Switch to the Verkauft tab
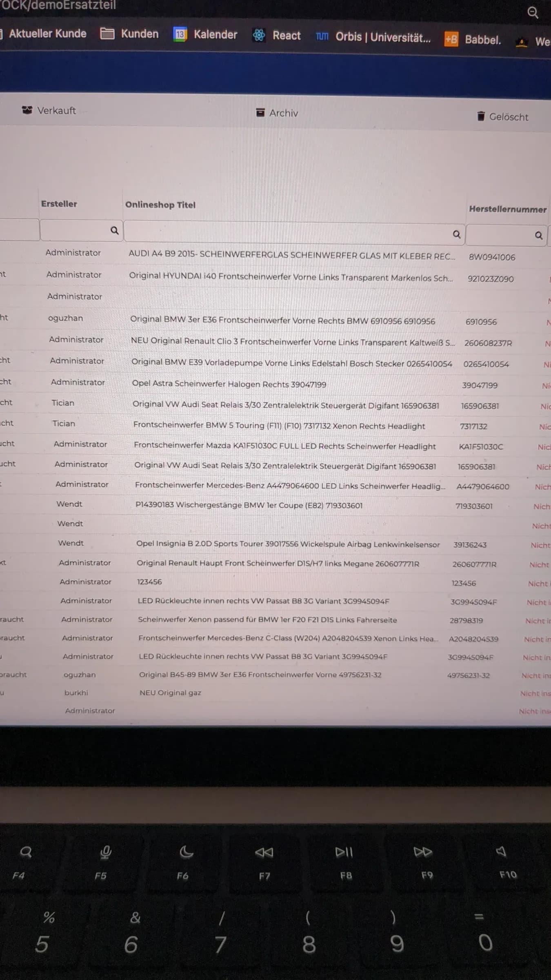Screen dimensions: 551x980 [49, 110]
